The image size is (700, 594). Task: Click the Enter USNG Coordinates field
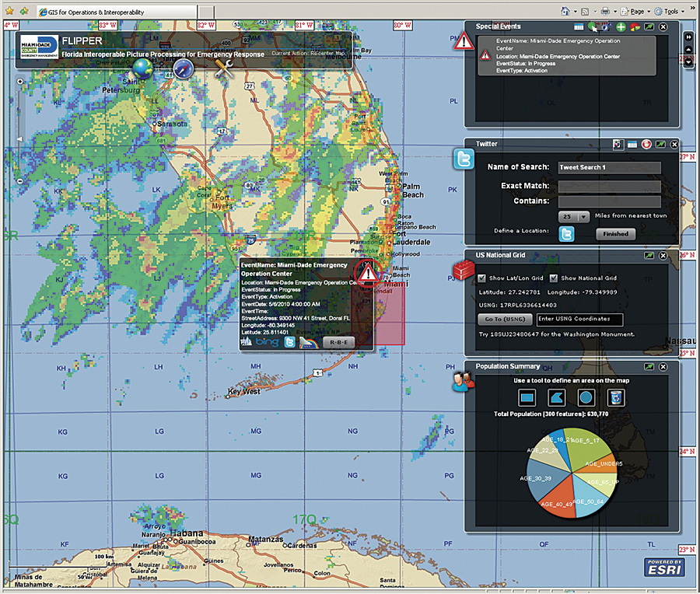tap(580, 319)
